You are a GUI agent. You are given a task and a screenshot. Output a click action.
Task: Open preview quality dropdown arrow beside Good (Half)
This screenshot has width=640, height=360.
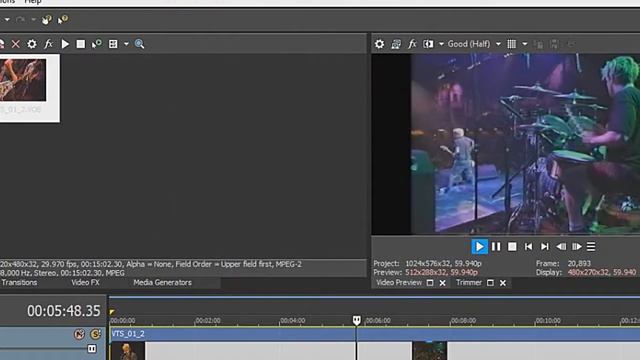click(x=498, y=44)
